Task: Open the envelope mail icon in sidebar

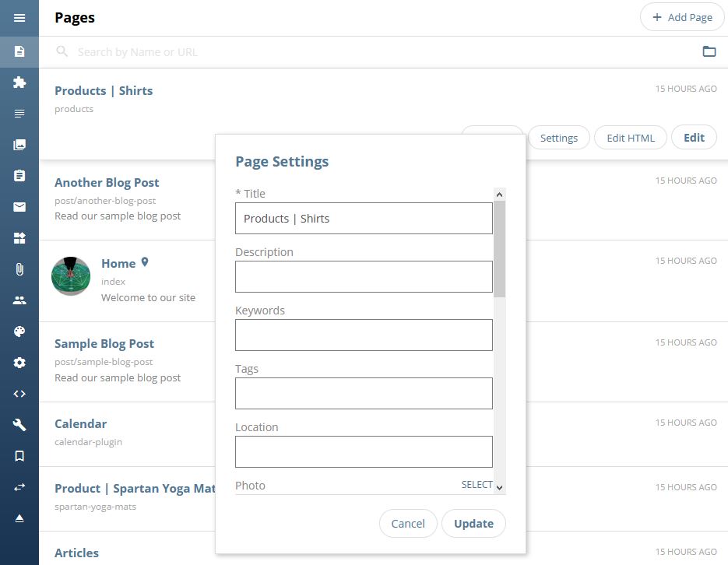Action: click(x=19, y=207)
